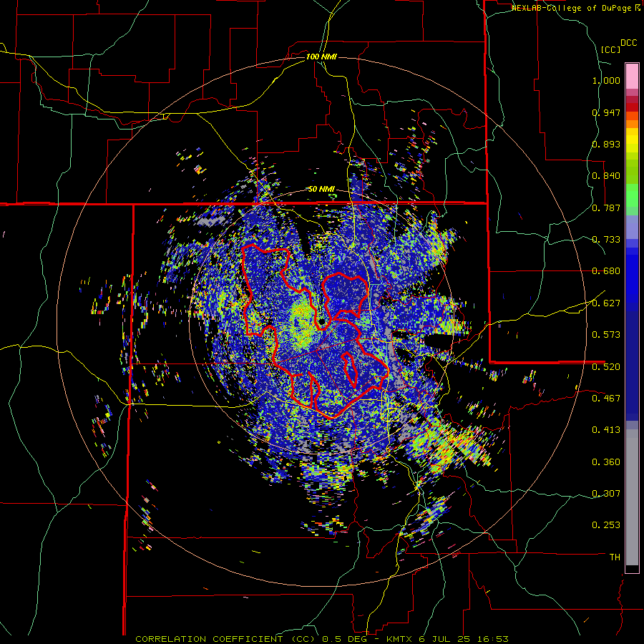Click the 6 JUL 25 date text
This screenshot has height=644, width=644.
(446, 639)
